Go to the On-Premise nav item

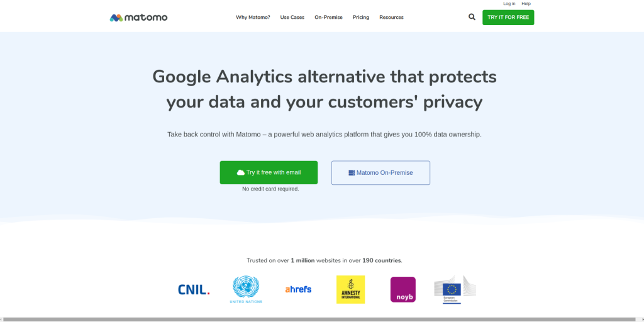(328, 17)
